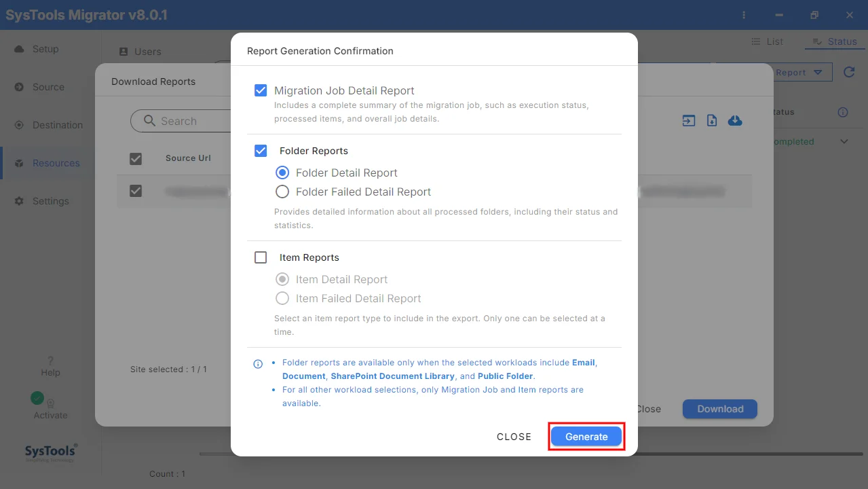Toggle select-all checkbox beside Source Url
The height and width of the screenshot is (489, 868).
click(136, 158)
